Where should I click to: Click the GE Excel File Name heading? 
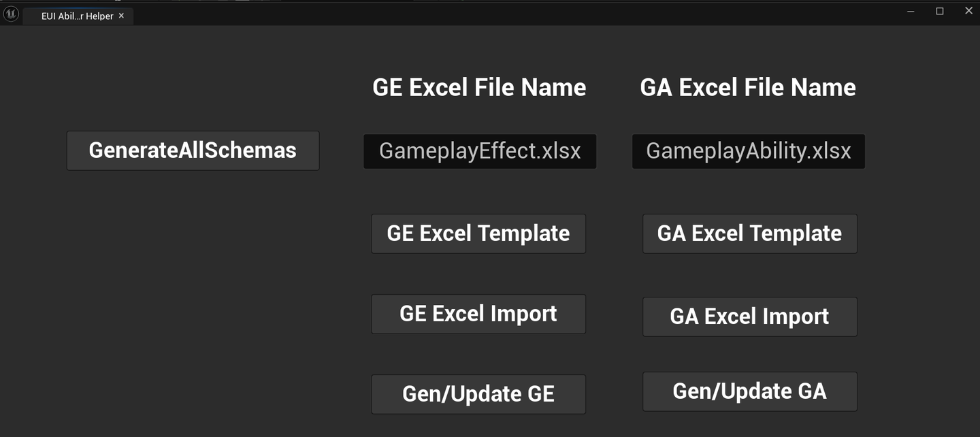click(479, 87)
